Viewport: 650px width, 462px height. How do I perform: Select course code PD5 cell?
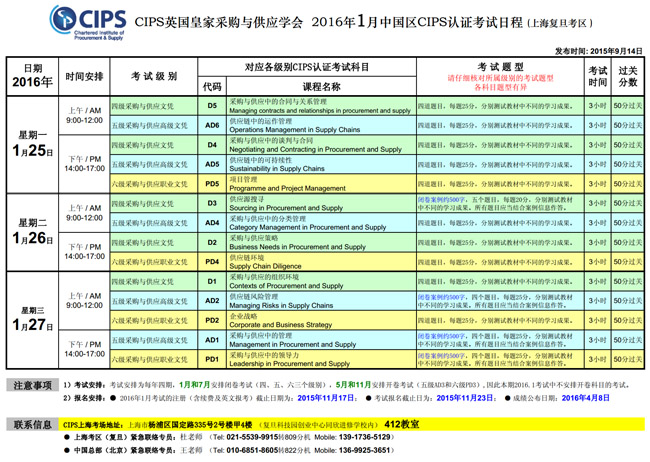[x=212, y=184]
